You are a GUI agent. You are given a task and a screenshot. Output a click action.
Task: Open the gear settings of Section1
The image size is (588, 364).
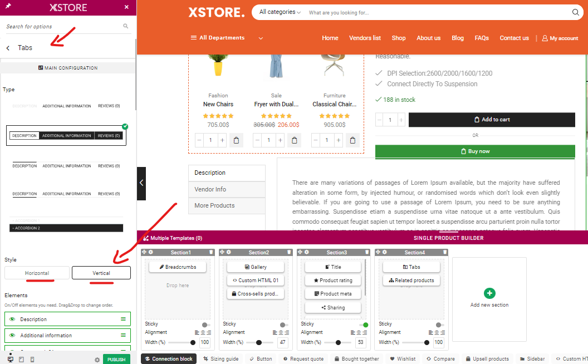click(151, 252)
